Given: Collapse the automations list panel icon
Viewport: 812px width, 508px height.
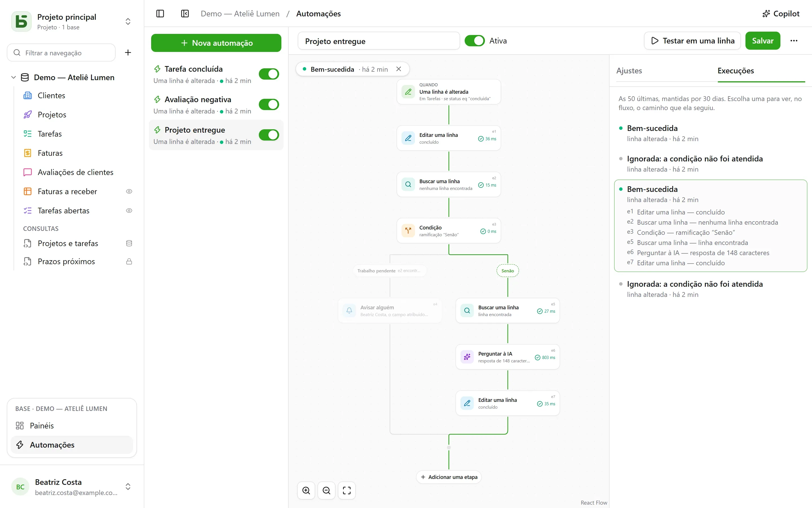Looking at the screenshot, I should 185,14.
